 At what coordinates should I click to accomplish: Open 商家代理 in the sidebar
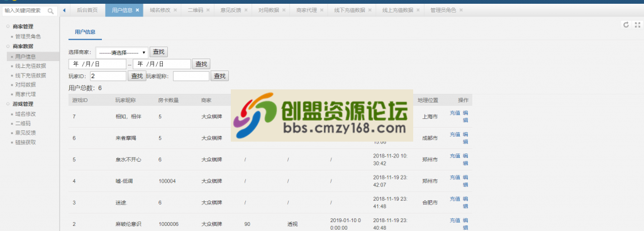(25, 94)
